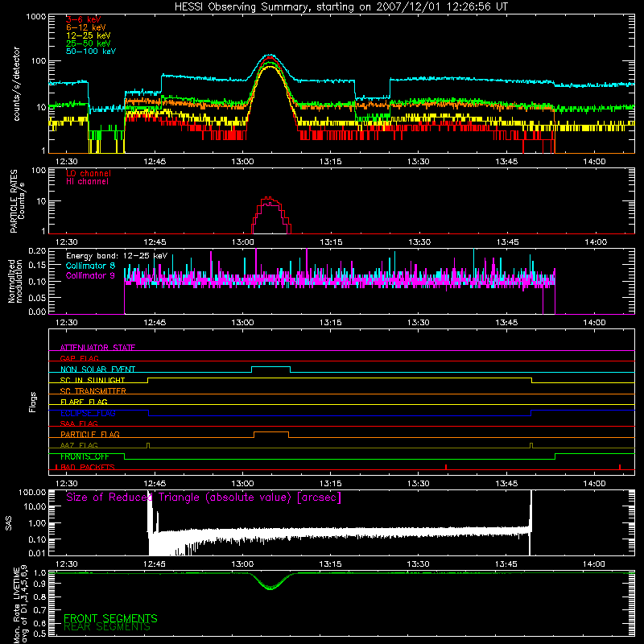Select the 25-50 keV legend label
This screenshot has width=644, height=644.
(x=89, y=43)
